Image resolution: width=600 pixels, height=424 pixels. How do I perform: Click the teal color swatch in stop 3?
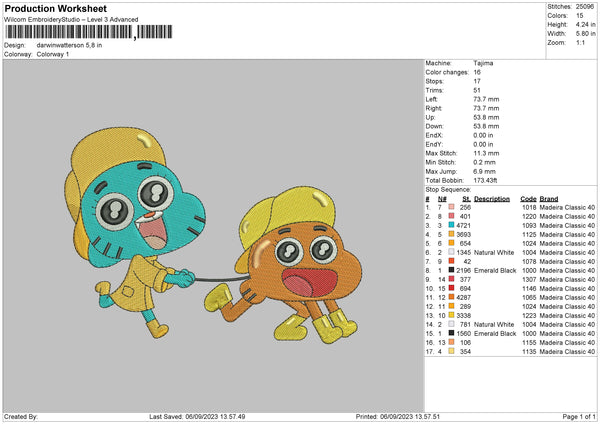tap(453, 226)
